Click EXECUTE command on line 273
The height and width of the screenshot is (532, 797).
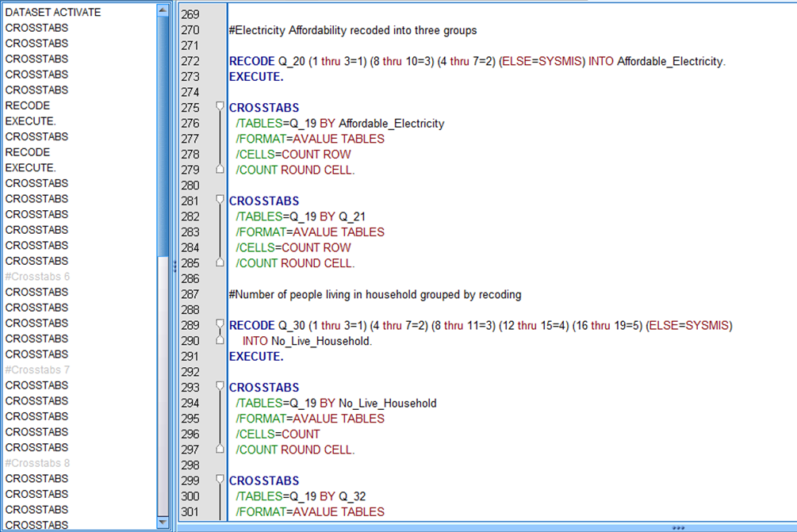click(x=255, y=77)
